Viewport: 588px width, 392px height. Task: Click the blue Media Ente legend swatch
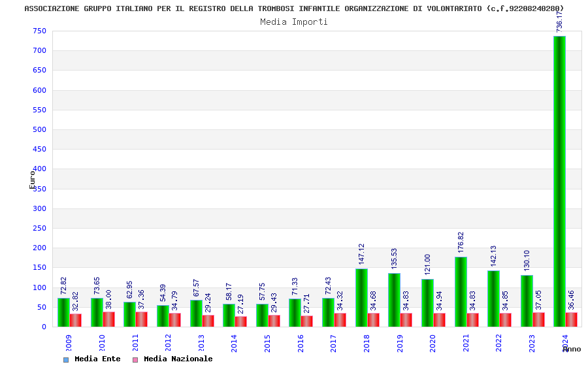click(x=66, y=360)
